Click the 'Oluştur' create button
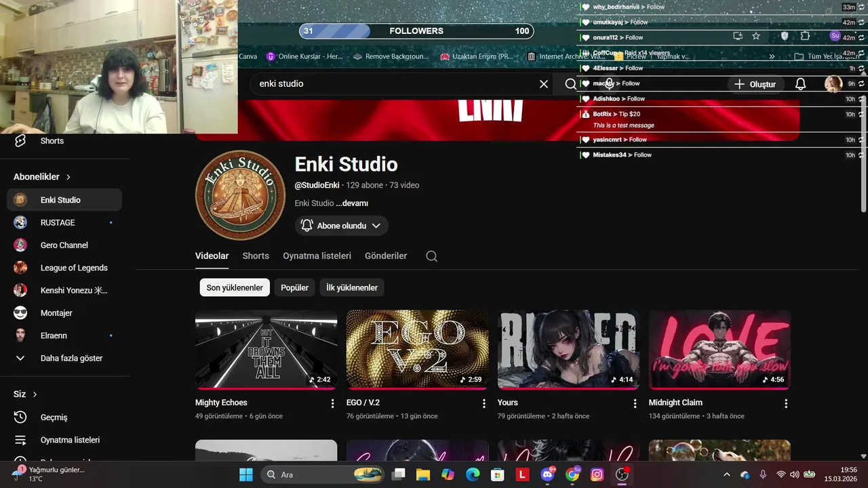Image resolution: width=868 pixels, height=488 pixels. pyautogui.click(x=755, y=84)
